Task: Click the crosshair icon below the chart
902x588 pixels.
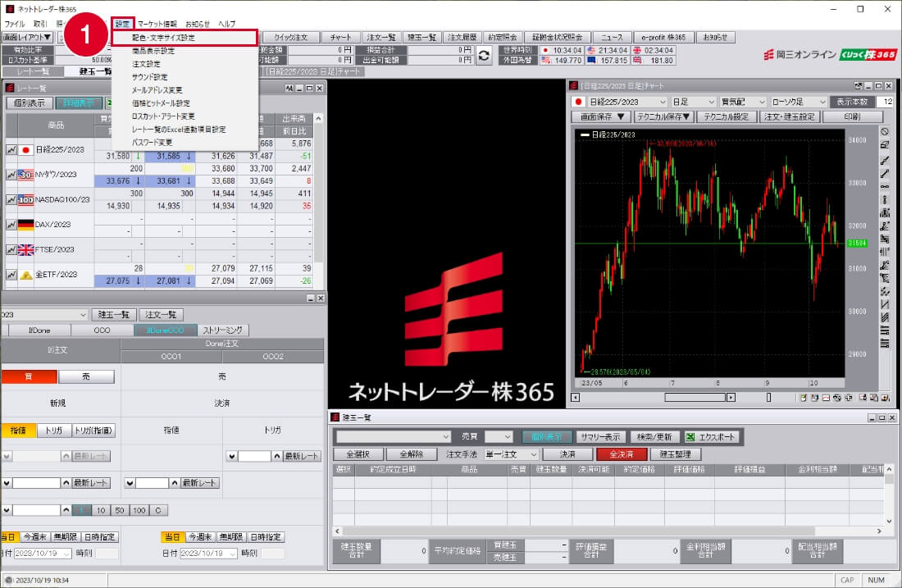Action: [x=849, y=398]
